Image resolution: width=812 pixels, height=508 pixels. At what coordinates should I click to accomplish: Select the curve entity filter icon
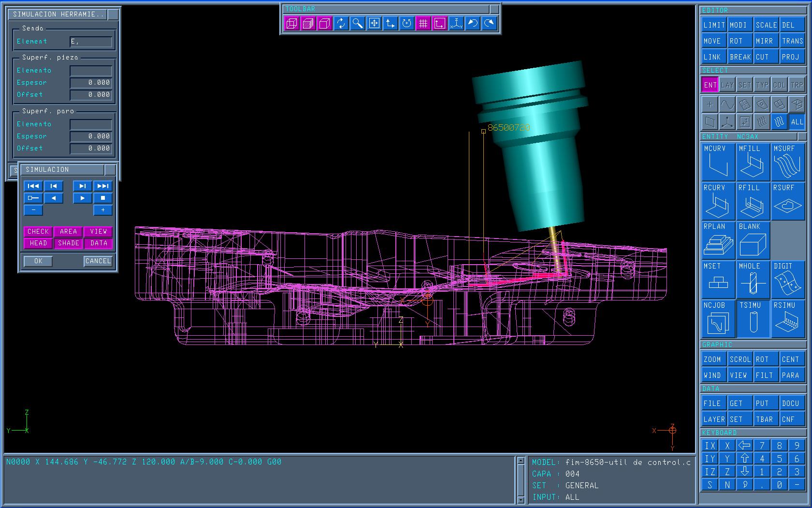727,105
